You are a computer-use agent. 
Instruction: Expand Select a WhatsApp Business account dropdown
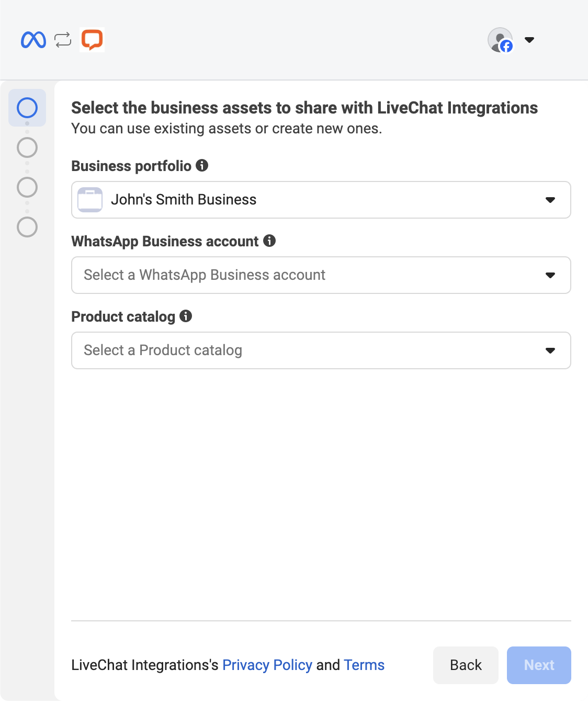(321, 275)
